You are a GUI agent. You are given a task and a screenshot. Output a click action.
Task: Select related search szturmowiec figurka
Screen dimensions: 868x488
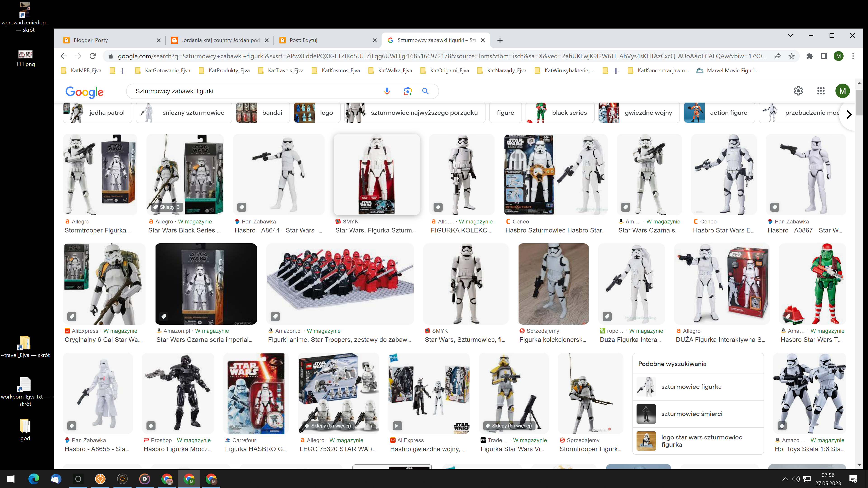(698, 387)
